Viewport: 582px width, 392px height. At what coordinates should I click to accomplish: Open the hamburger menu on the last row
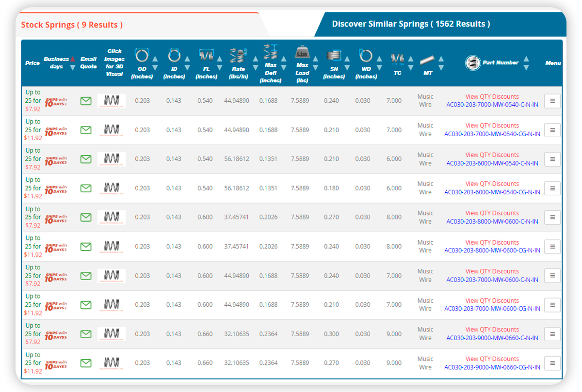point(552,362)
